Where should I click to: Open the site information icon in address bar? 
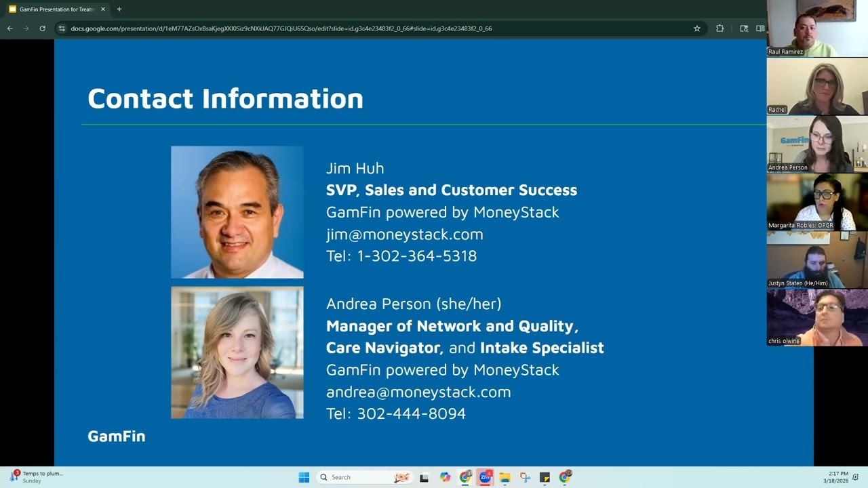tap(62, 28)
